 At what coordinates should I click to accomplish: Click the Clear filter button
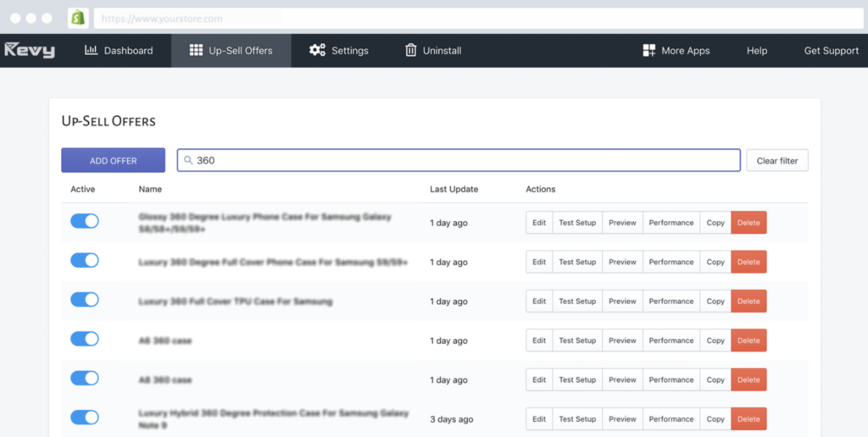(777, 160)
